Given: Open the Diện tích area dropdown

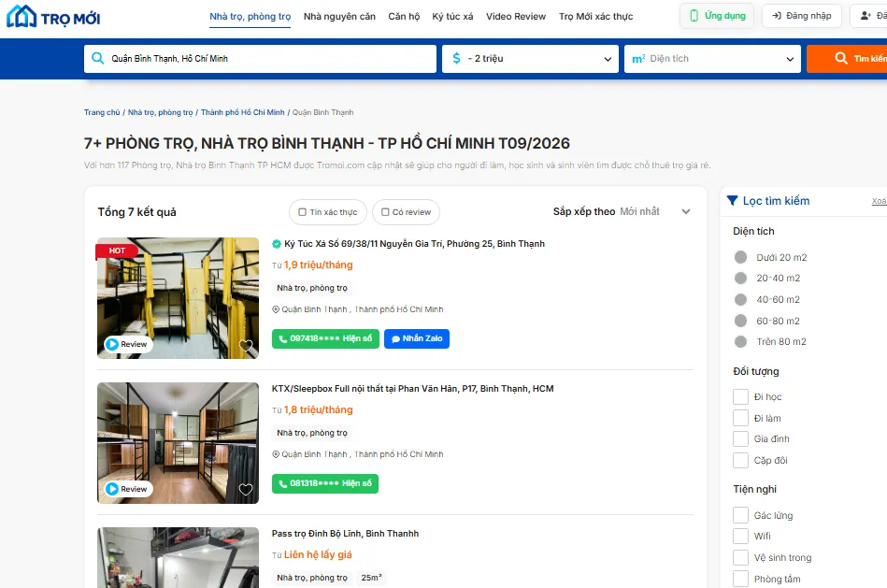Looking at the screenshot, I should point(712,59).
